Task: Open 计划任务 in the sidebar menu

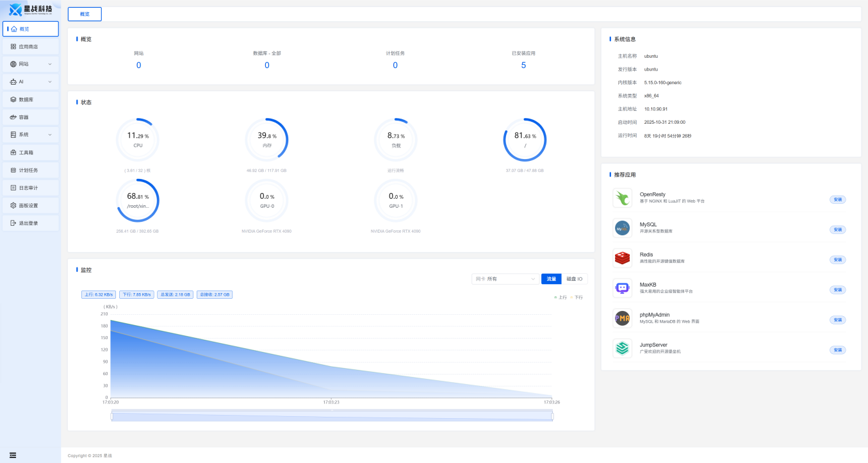Action: tap(28, 170)
